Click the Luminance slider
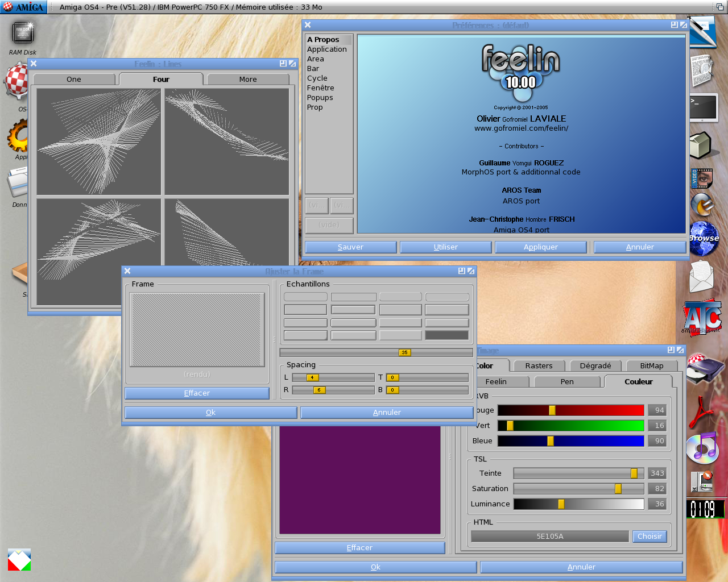Image resolution: width=728 pixels, height=582 pixels. point(579,504)
